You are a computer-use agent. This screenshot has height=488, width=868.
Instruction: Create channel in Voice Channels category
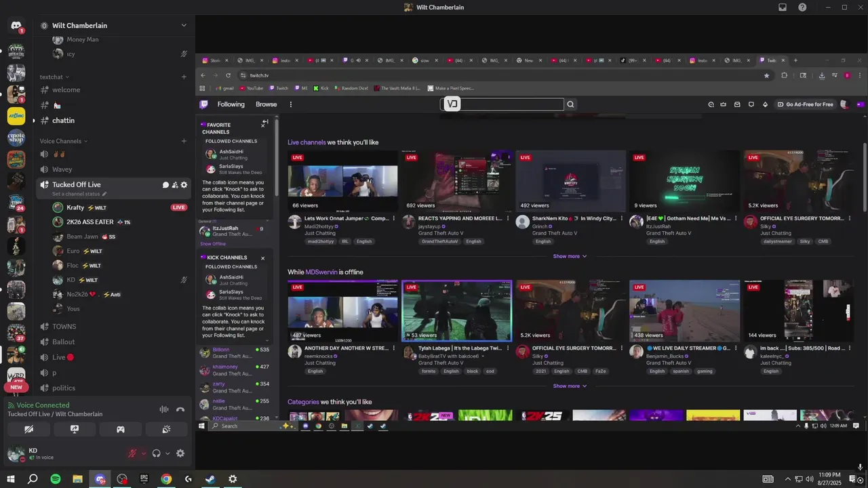184,141
